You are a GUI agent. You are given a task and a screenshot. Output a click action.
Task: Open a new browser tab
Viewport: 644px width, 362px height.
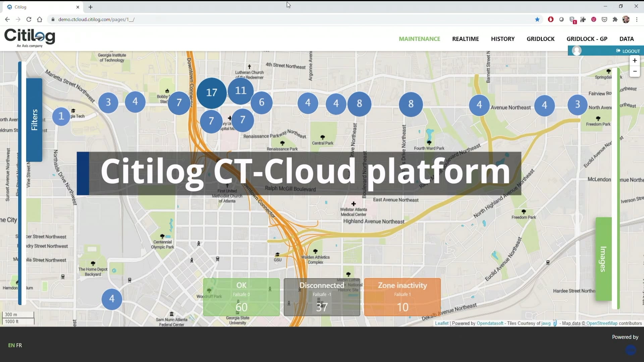91,7
